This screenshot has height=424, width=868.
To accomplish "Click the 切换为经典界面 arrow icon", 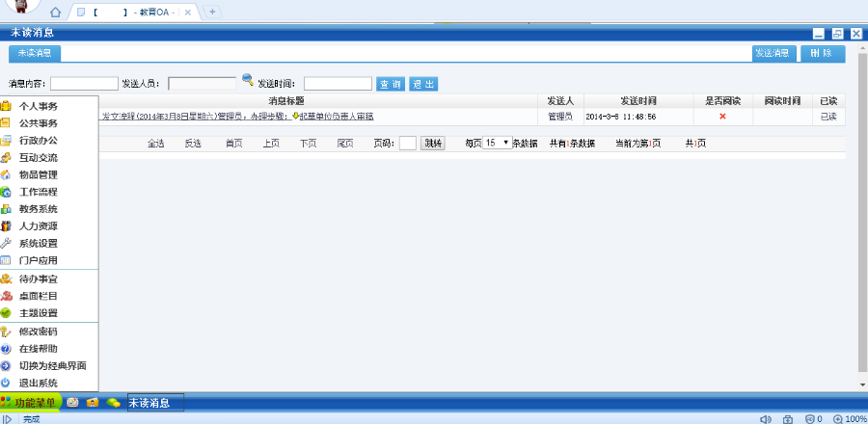I will coord(6,366).
